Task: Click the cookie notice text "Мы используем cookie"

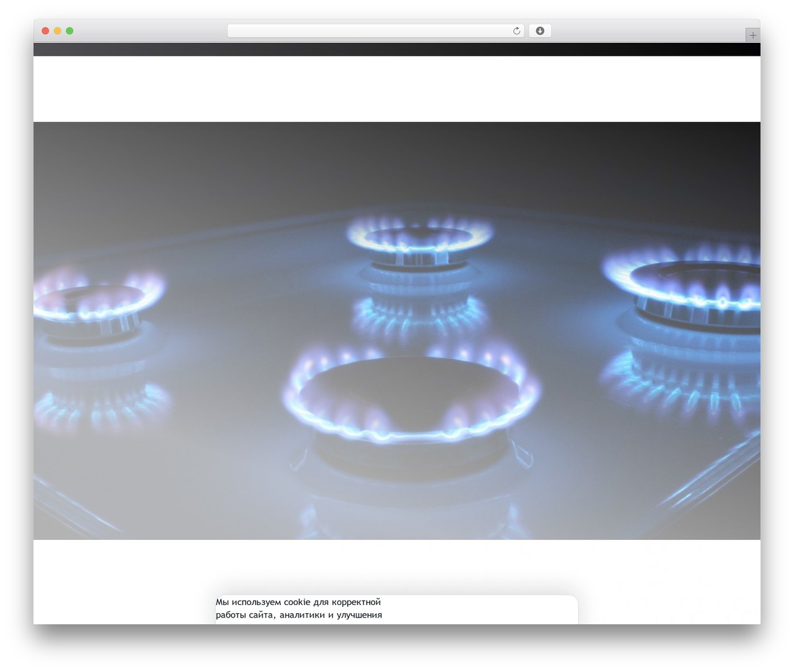Action: pos(263,602)
